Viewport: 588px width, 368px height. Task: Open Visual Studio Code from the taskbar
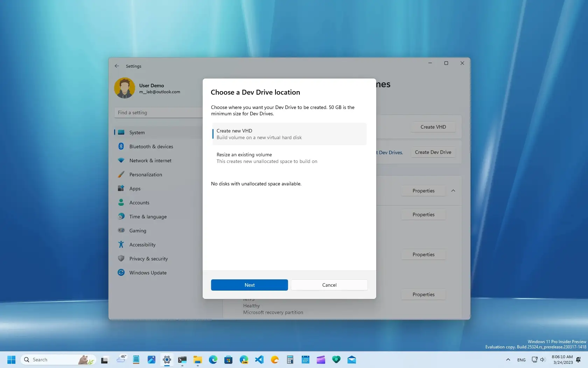click(x=259, y=360)
